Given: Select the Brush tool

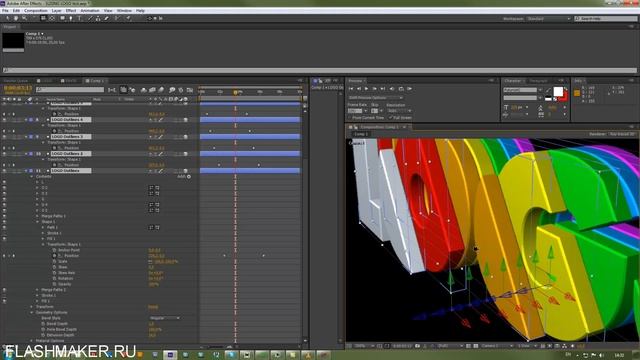Looking at the screenshot, I should click(x=90, y=18).
